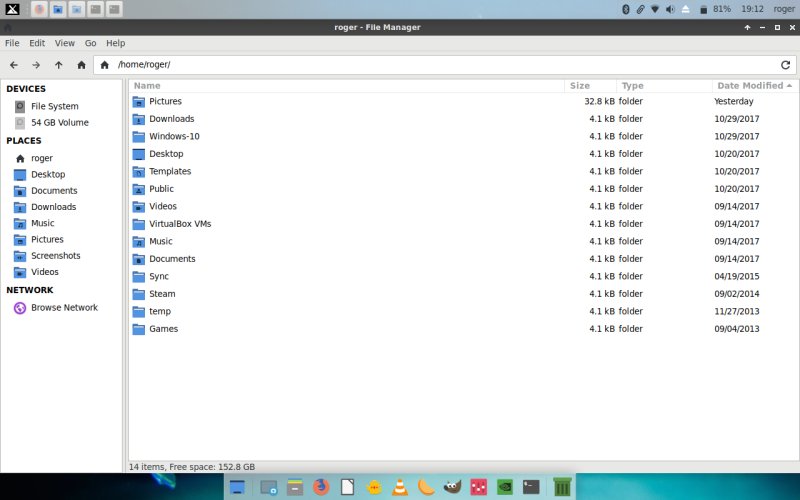This screenshot has width=800, height=500.
Task: Go to the parent folder with up arrow
Action: [x=59, y=65]
